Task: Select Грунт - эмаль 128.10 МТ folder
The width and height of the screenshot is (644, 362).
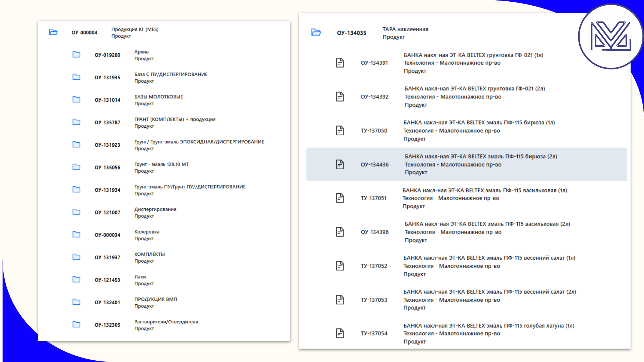Action: click(161, 167)
